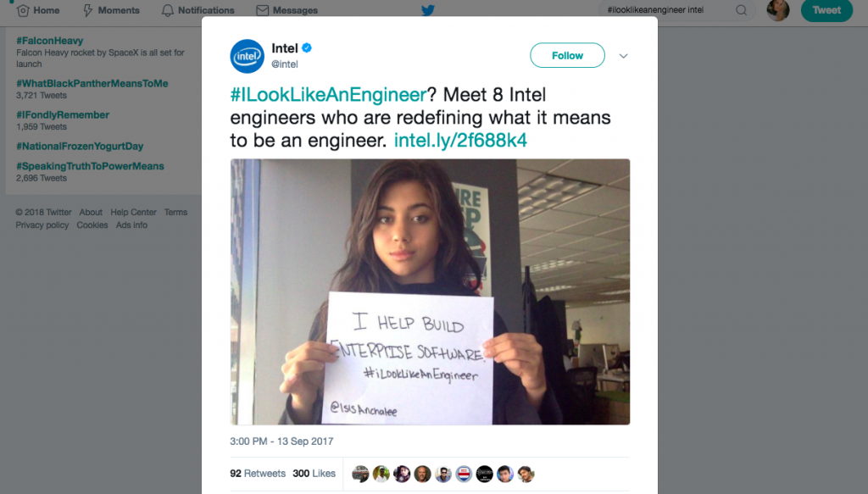
Task: Click the Messages envelope icon
Action: 263,10
